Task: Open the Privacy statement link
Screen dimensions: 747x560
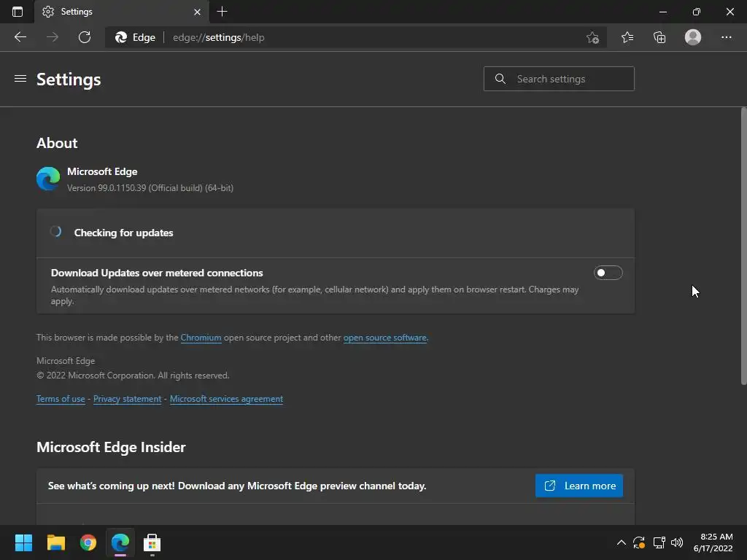Action: [x=127, y=399]
